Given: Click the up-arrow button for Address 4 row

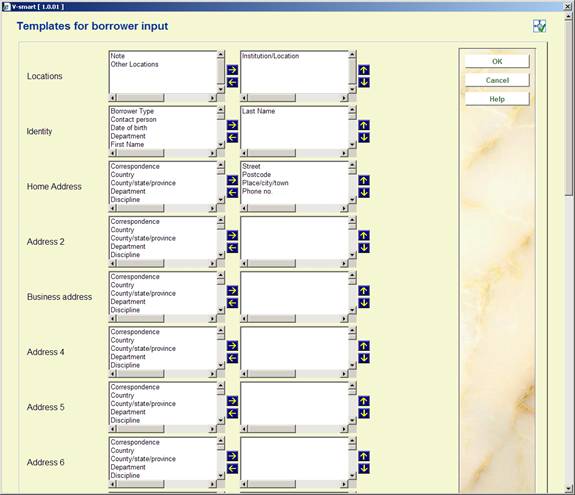Looking at the screenshot, I should (364, 346).
